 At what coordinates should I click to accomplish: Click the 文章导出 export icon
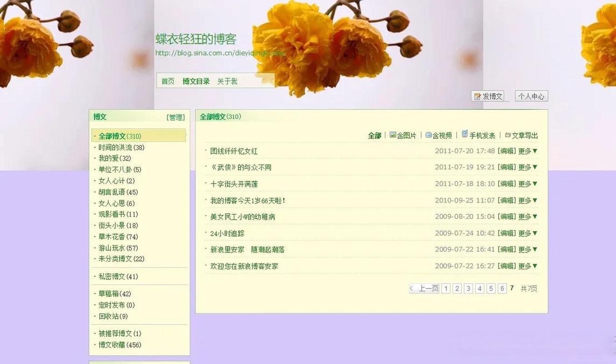(x=508, y=135)
